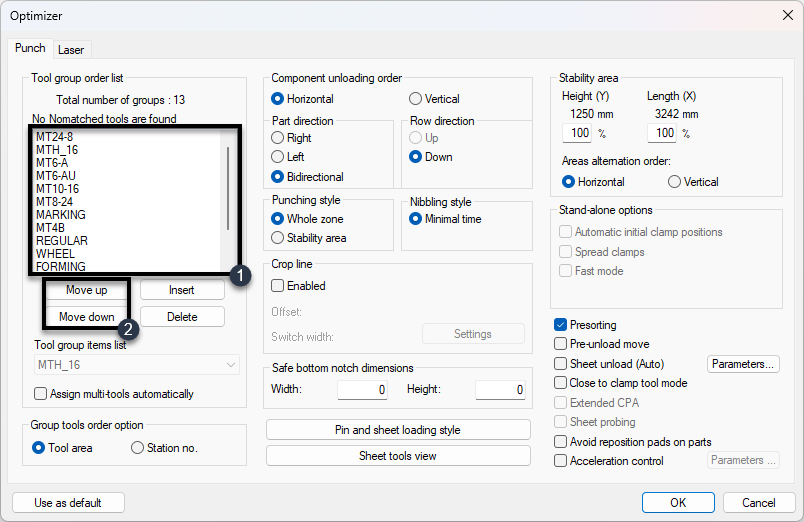Select Tool area order option
Viewport: 804px width, 522px height.
pos(62,448)
